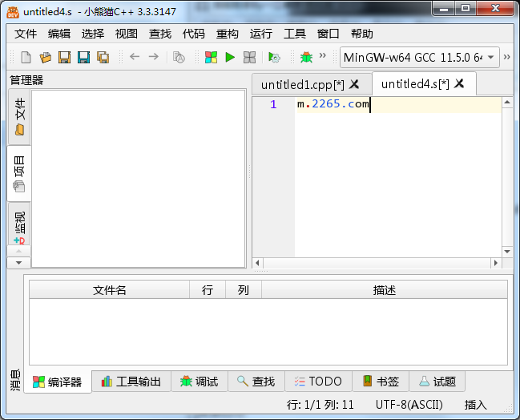520x420 pixels.
Task: Click the Open File folder icon
Action: (x=46, y=57)
